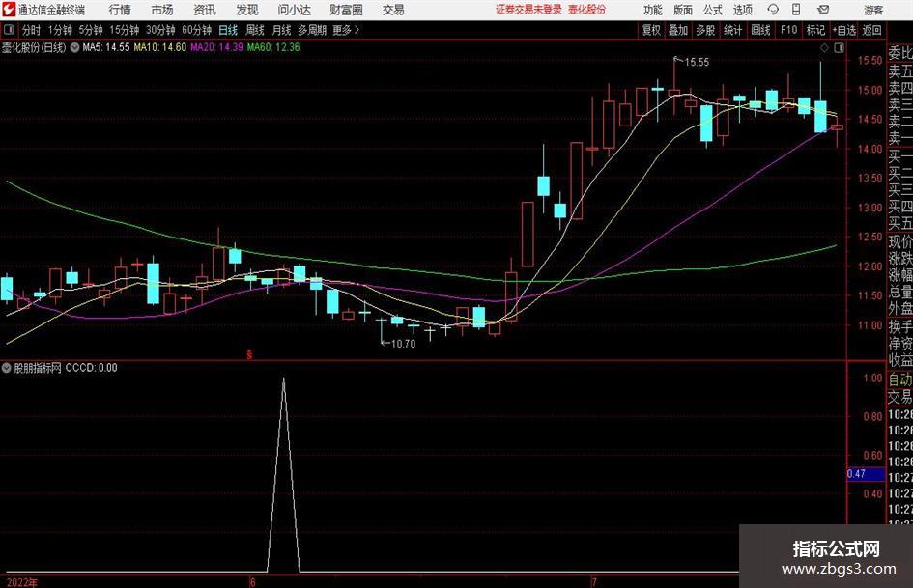Switch to 60分钟 chart period
Screen dimensions: 913x588
(196, 30)
